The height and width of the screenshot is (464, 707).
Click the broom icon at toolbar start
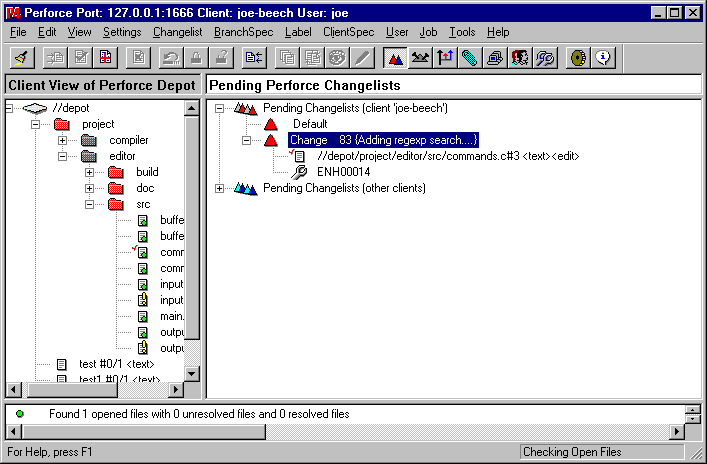[x=23, y=58]
